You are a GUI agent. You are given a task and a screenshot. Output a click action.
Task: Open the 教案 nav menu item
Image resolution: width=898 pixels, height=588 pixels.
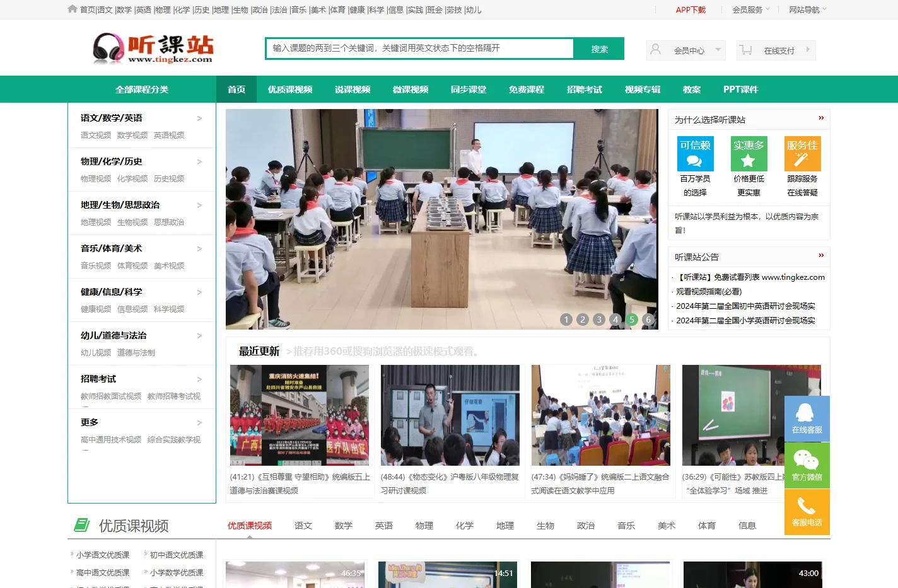[x=692, y=89]
